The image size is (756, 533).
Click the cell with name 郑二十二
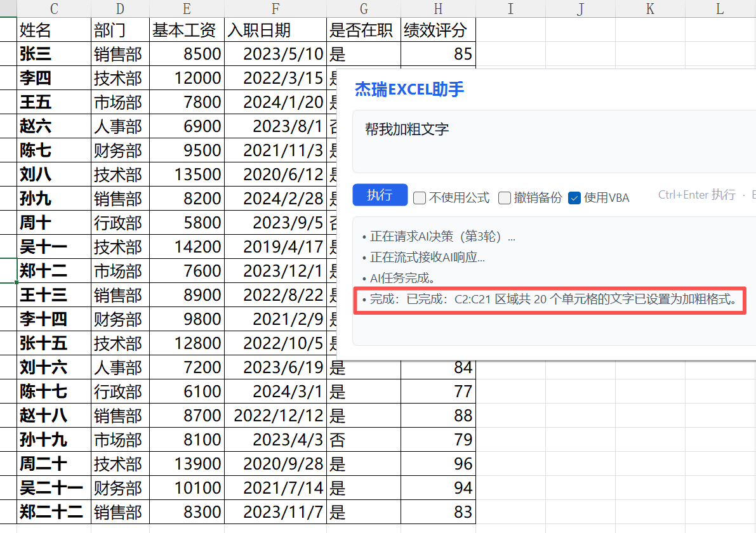54,512
